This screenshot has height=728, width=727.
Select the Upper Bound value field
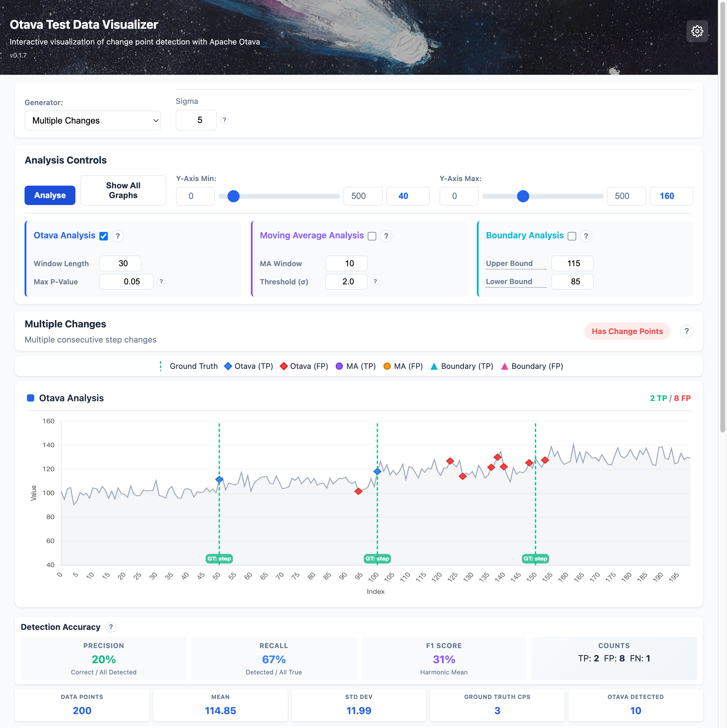(x=572, y=263)
